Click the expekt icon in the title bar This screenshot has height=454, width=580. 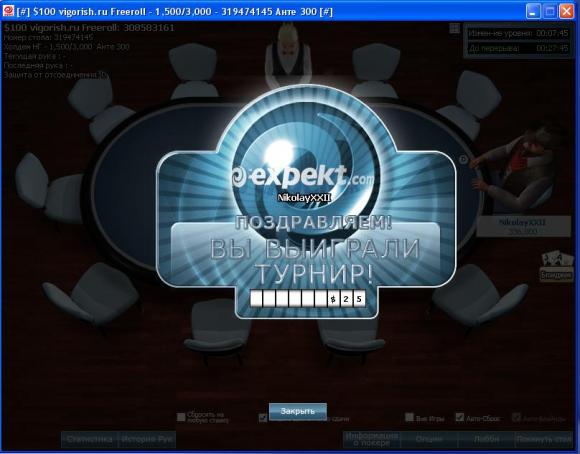8,11
